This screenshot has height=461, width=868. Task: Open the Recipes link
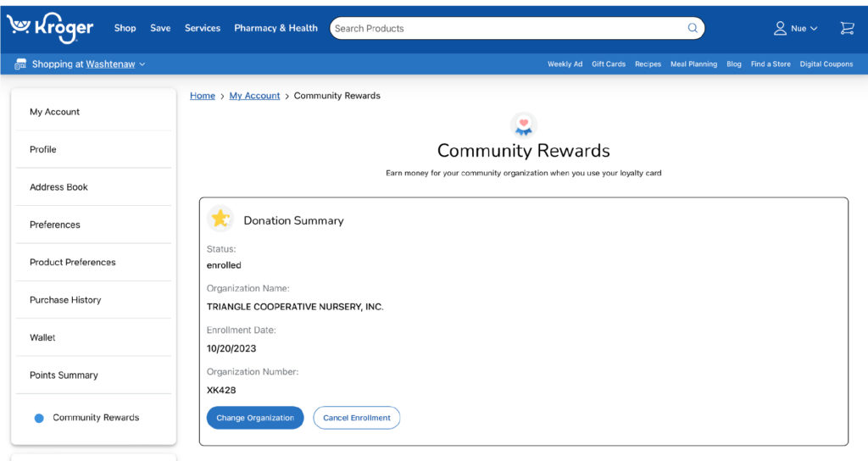648,64
